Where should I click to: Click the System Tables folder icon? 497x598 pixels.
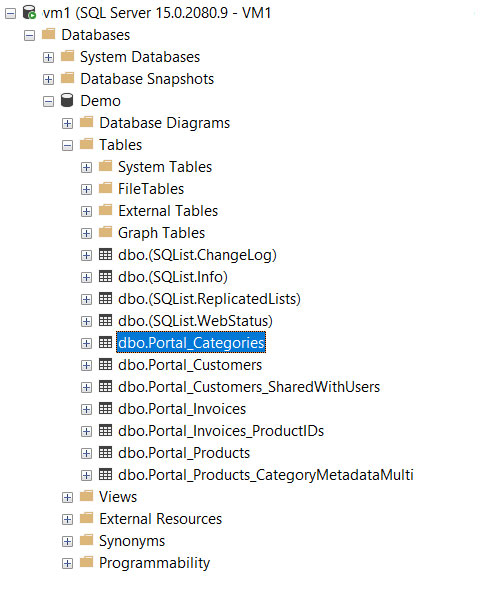[106, 166]
